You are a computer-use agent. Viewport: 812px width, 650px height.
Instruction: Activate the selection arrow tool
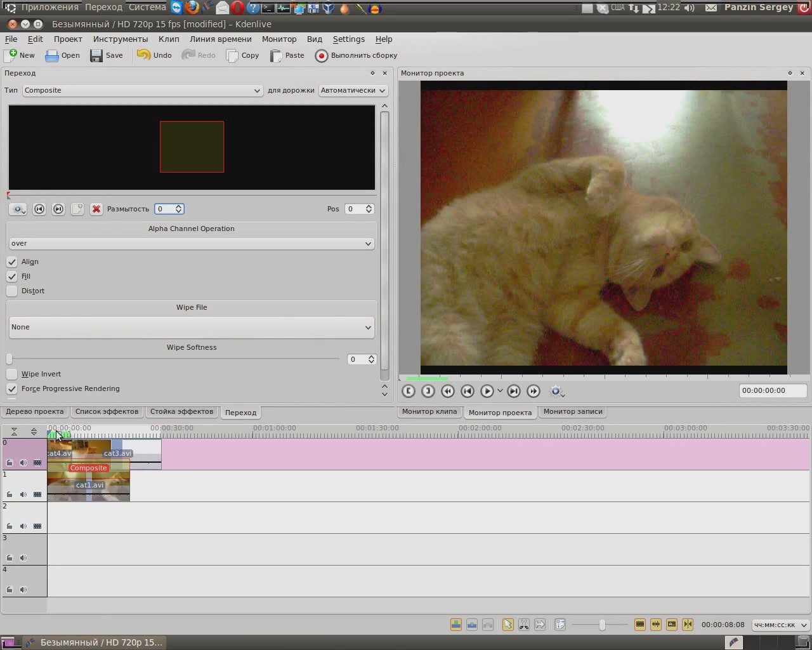(x=507, y=625)
